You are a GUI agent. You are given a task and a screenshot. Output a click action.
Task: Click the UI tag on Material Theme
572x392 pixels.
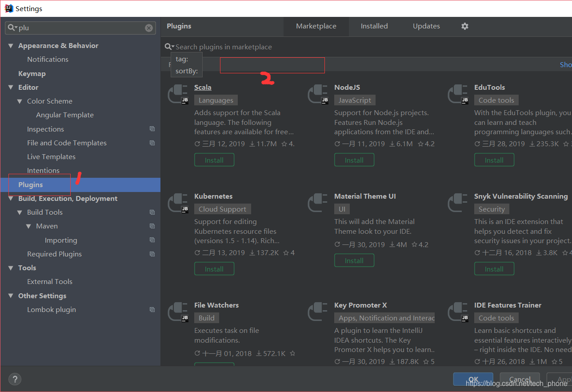[342, 209]
